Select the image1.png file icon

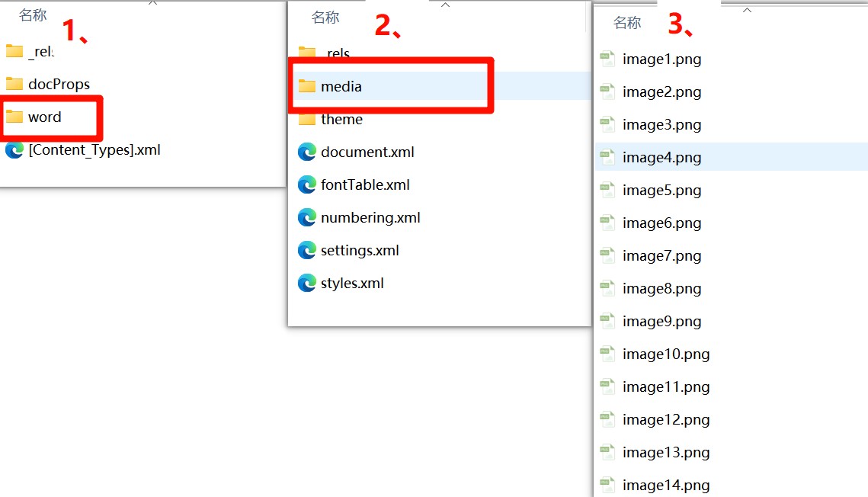pos(607,59)
